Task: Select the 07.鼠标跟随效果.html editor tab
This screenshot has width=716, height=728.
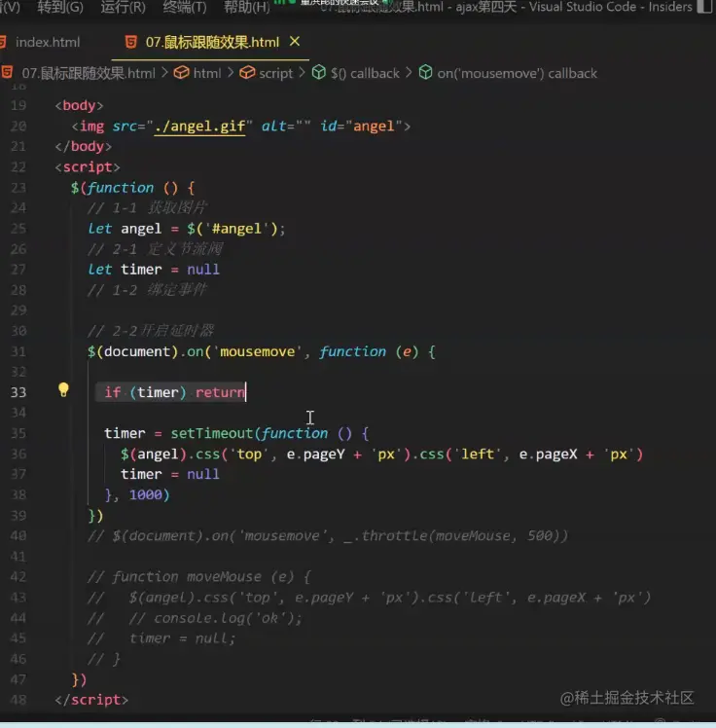Action: pyautogui.click(x=212, y=42)
